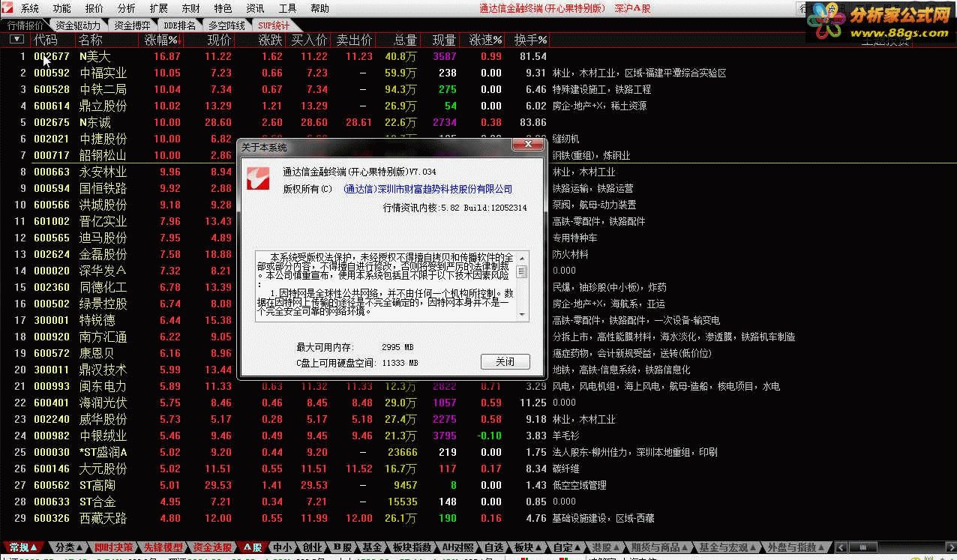Expand the 港股 bottom tab menu
The height and width of the screenshot is (560, 957).
click(606, 547)
